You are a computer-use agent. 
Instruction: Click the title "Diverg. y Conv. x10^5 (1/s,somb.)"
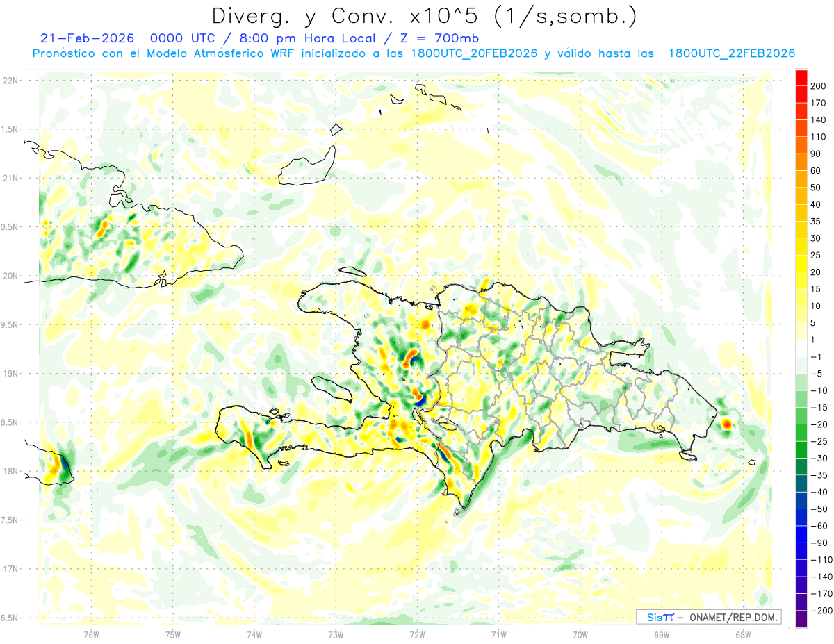click(x=424, y=17)
